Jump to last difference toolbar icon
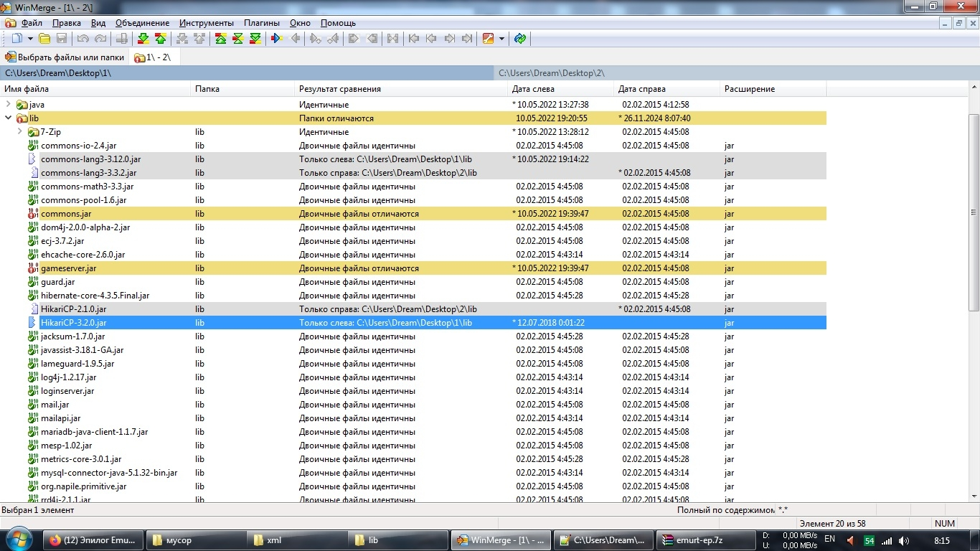 [255, 39]
